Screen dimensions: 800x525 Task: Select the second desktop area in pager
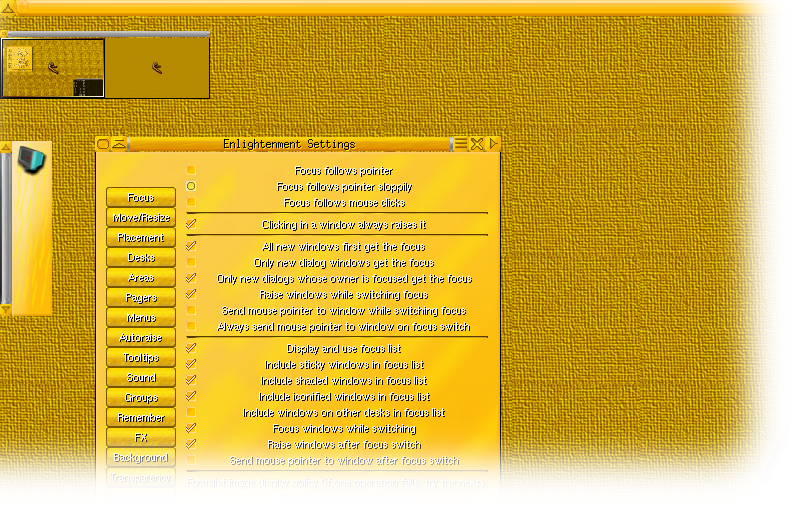157,68
